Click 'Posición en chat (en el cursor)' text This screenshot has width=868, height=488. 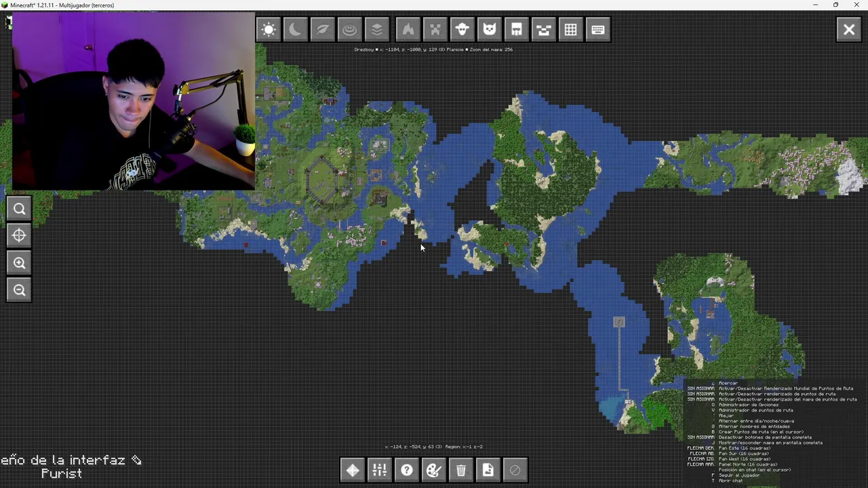(755, 470)
